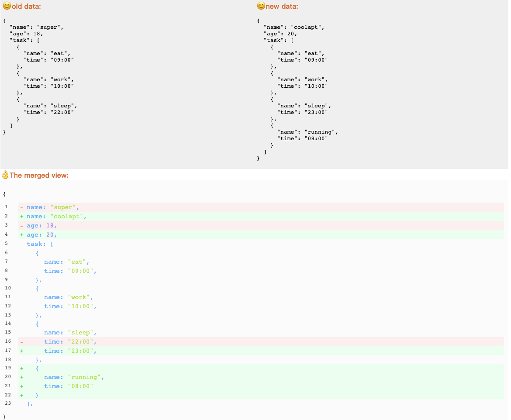Collapse the object brace on line 6
This screenshot has width=511, height=420.
click(37, 253)
